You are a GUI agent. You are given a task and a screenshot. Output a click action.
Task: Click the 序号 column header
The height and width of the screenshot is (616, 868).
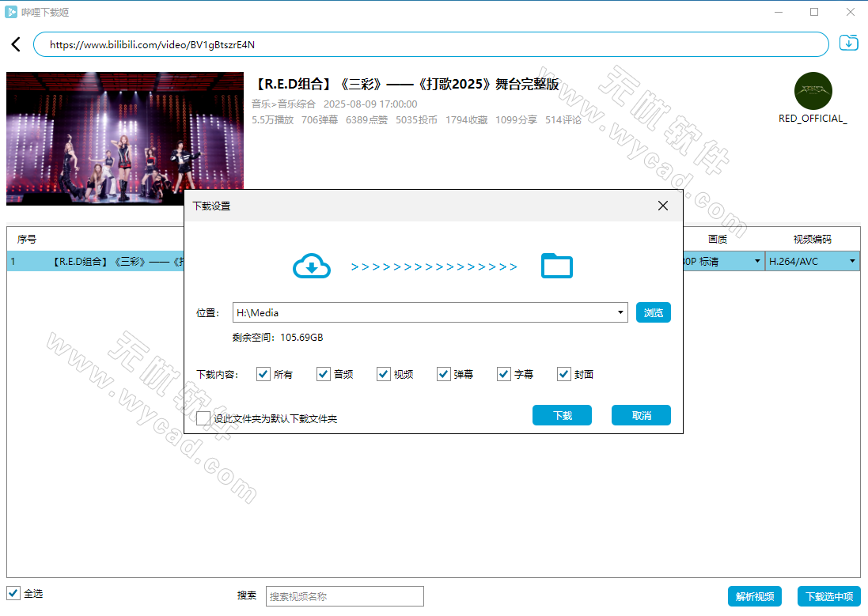click(27, 239)
